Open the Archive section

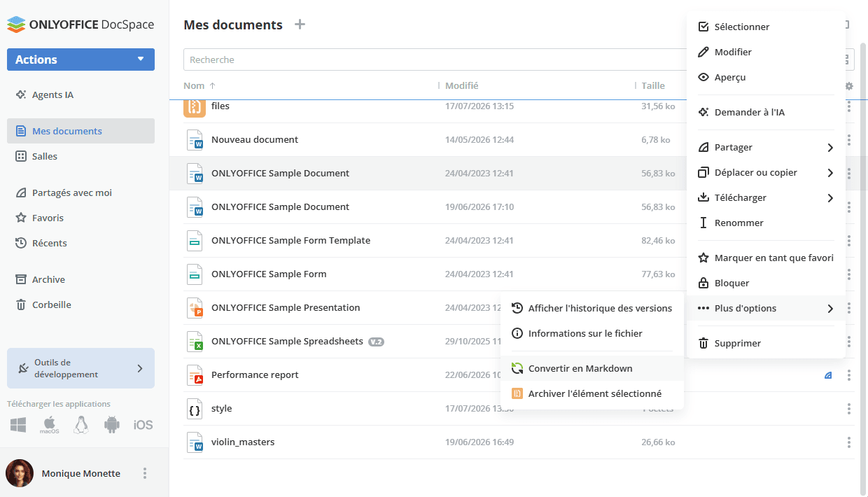point(80,279)
